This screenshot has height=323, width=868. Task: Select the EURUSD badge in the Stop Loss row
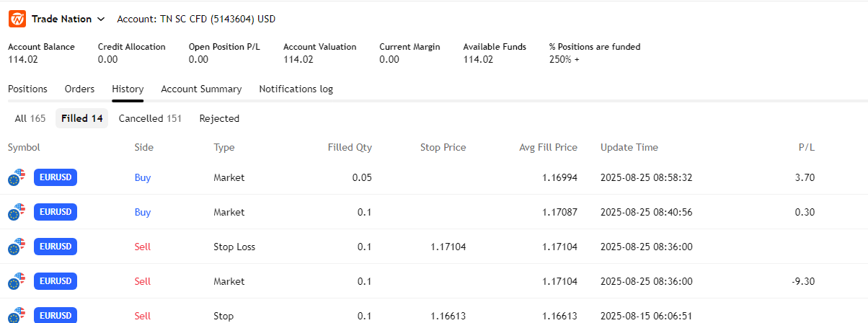(x=56, y=247)
